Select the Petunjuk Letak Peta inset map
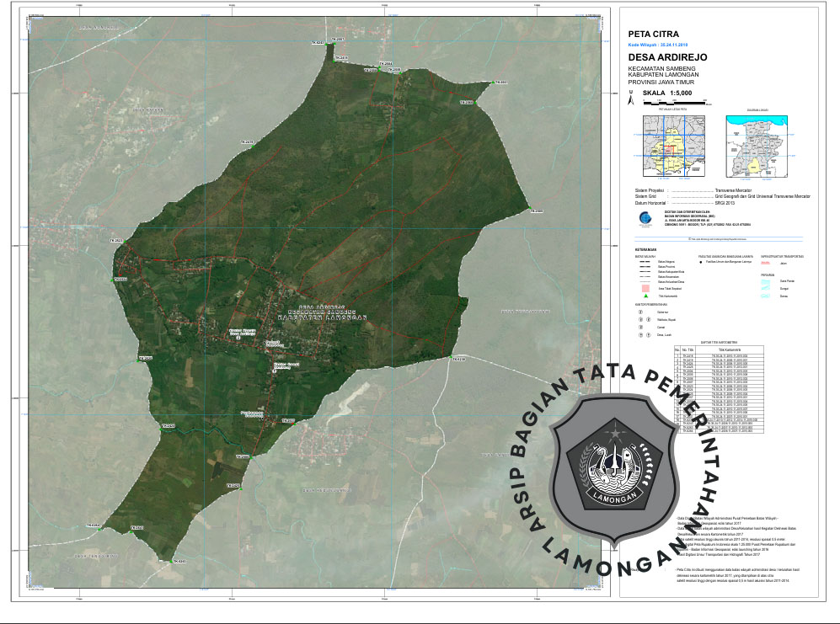This screenshot has width=840, height=624. [671, 145]
